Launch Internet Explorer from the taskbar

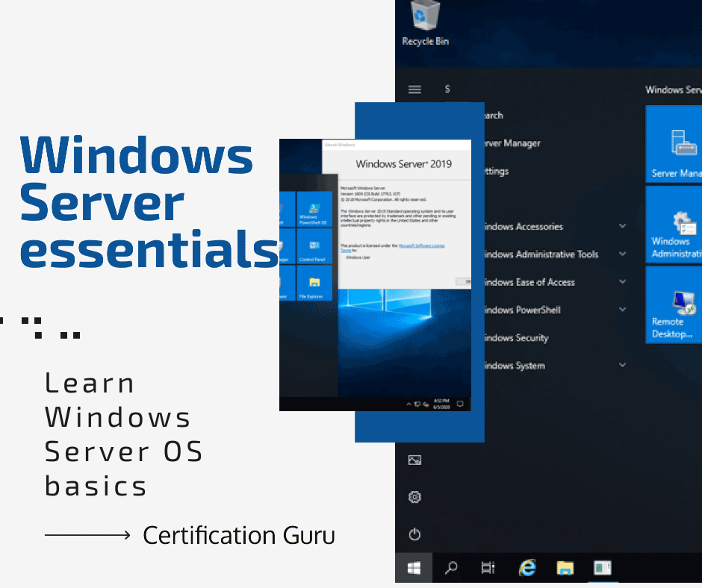tap(527, 567)
